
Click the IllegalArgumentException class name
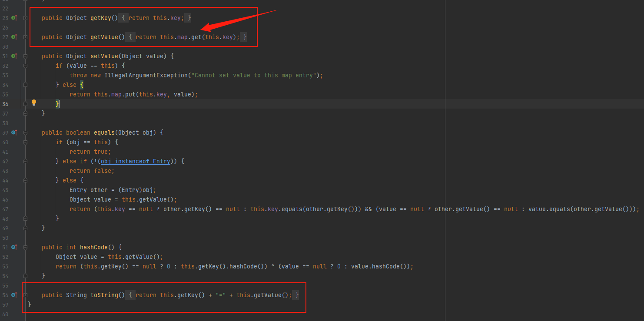pyautogui.click(x=147, y=75)
